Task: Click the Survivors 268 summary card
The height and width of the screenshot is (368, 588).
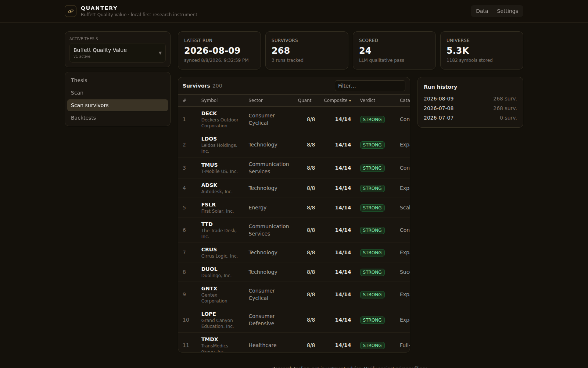Action: 307,50
